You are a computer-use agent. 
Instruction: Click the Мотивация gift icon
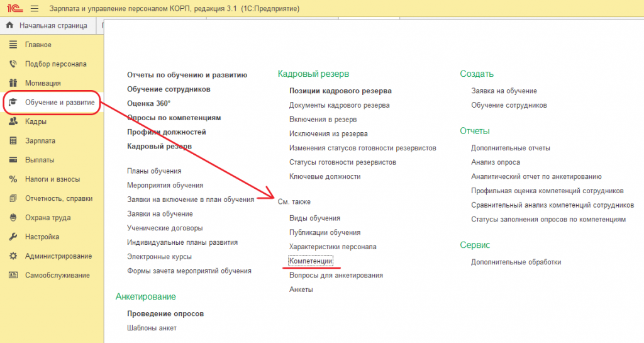(13, 83)
